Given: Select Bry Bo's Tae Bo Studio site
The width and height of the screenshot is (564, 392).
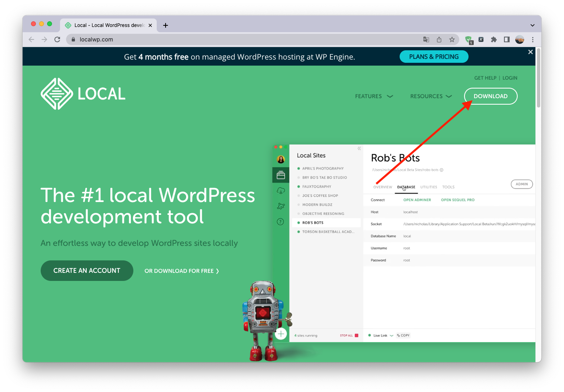Looking at the screenshot, I should (325, 177).
